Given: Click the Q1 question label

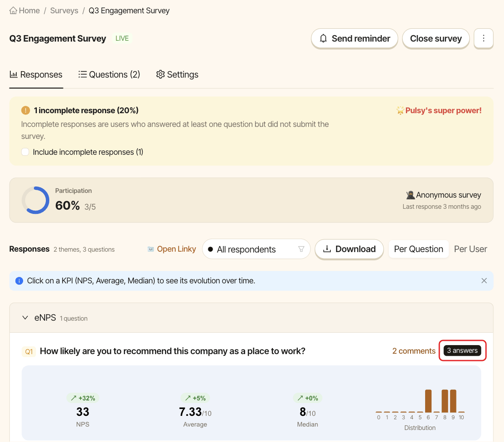Looking at the screenshot, I should tap(29, 352).
